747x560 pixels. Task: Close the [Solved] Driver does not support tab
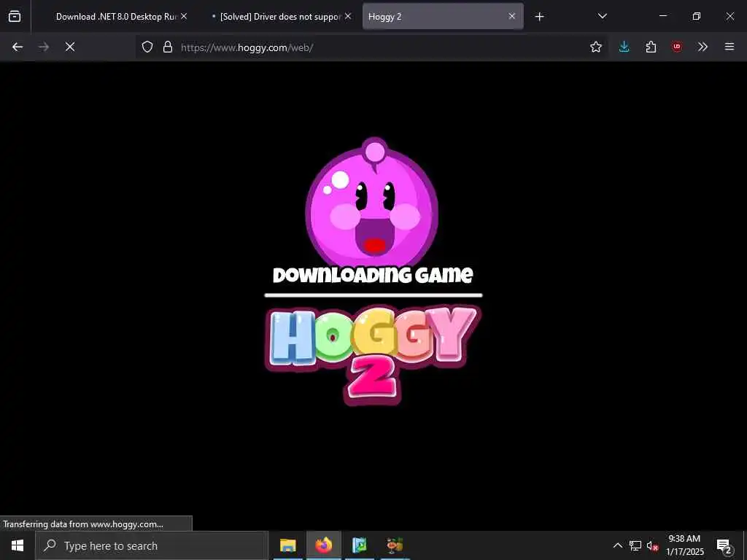click(x=348, y=16)
